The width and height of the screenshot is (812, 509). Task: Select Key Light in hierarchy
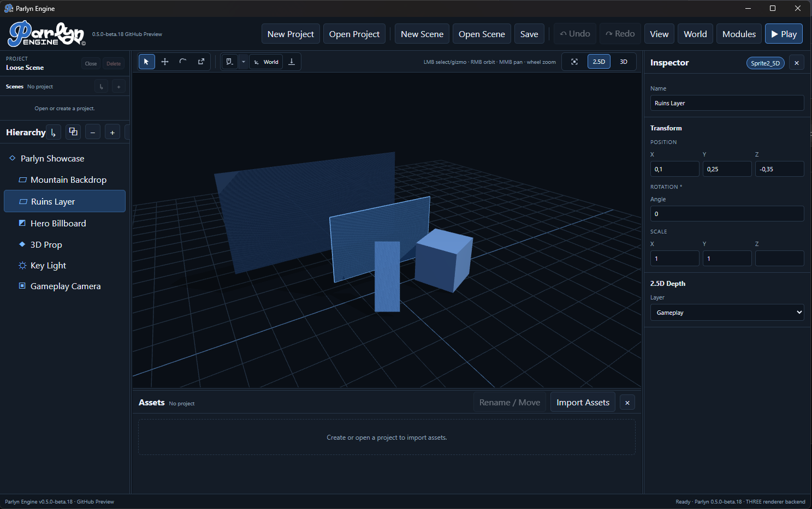pyautogui.click(x=64, y=265)
